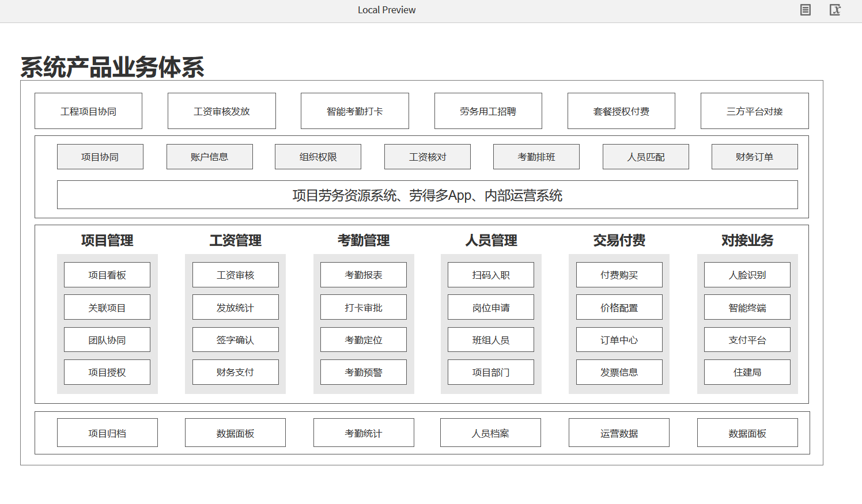Viewport: 862px width, 504px height.
Task: Click the 订单中心 item
Action: (619, 340)
